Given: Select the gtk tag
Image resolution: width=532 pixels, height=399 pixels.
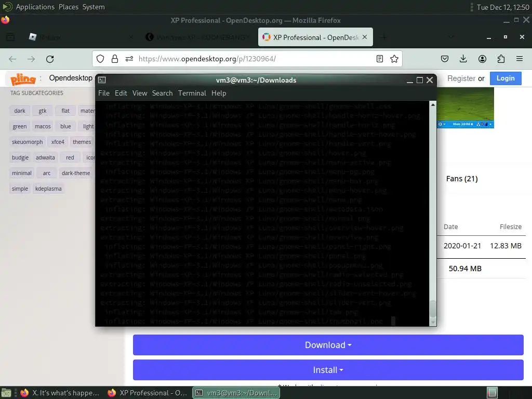Looking at the screenshot, I should (x=43, y=111).
